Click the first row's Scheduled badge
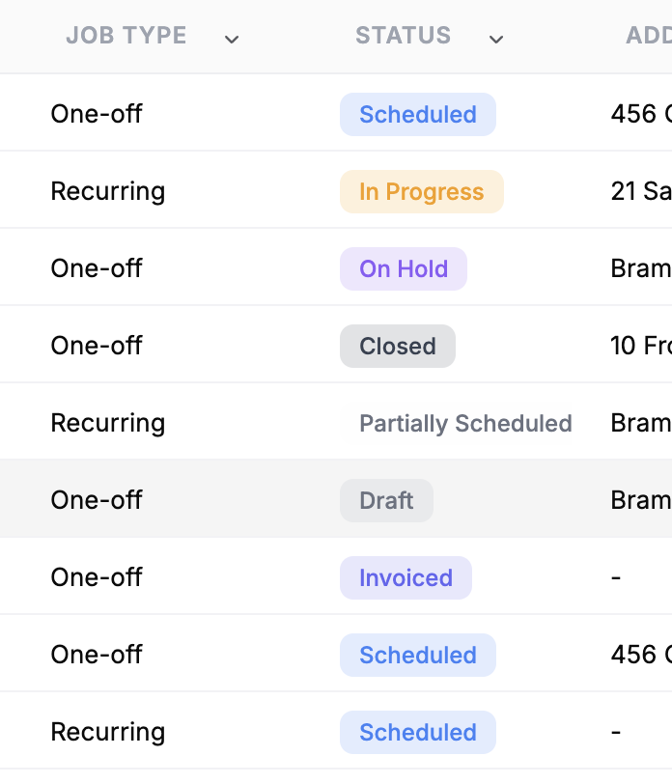Viewport: 672px width, 784px height. 418,115
